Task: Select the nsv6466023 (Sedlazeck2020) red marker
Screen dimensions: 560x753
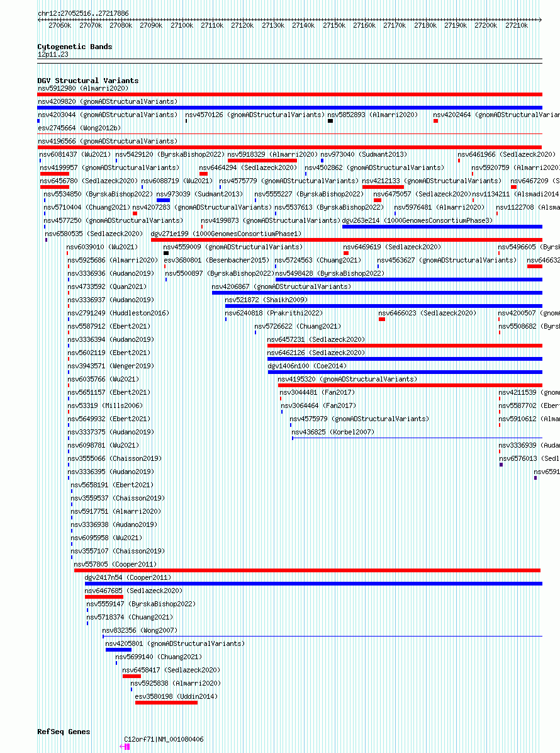Action: pos(382,319)
